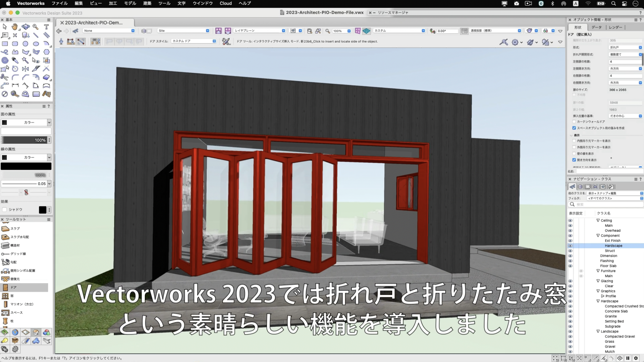Image resolution: width=644 pixels, height=362 pixels.
Task: Open the モデル menu
Action: click(130, 4)
